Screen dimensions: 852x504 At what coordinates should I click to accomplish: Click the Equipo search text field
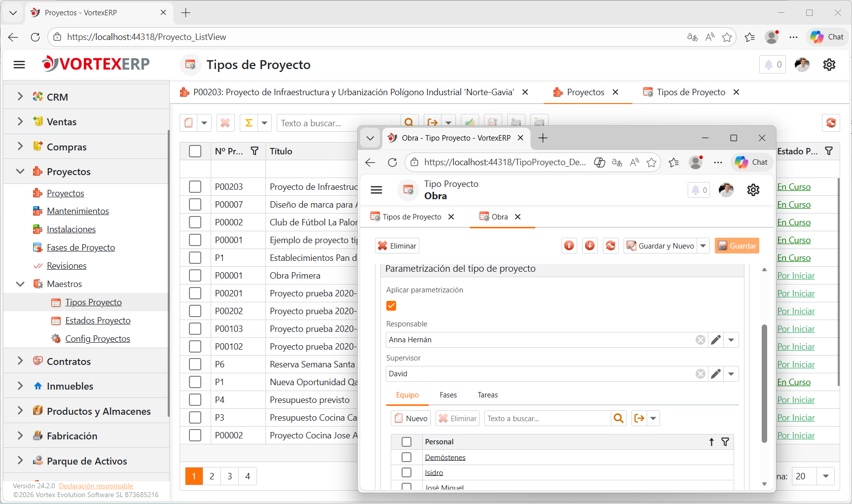[548, 418]
